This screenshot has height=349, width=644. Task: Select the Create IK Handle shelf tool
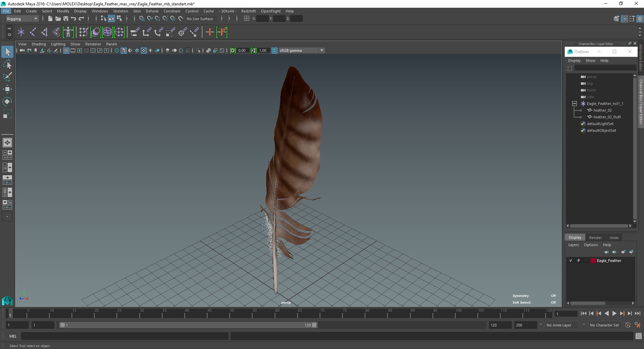tap(44, 32)
